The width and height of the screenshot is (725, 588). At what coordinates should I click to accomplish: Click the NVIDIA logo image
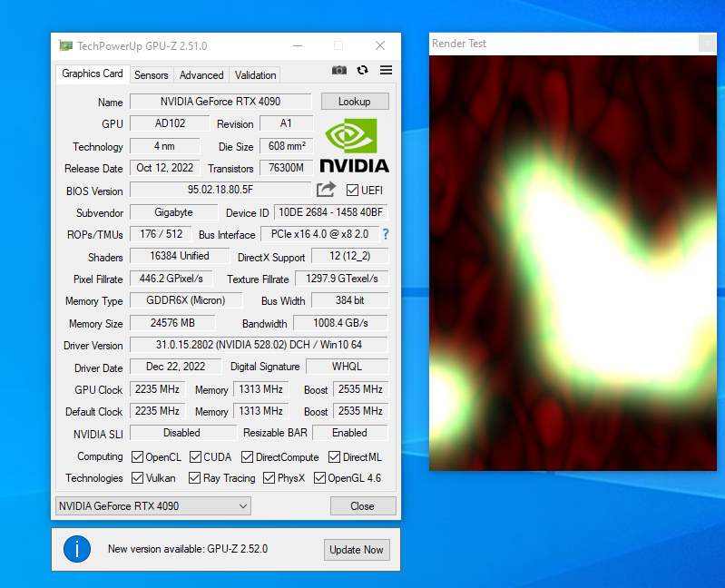coord(354,145)
